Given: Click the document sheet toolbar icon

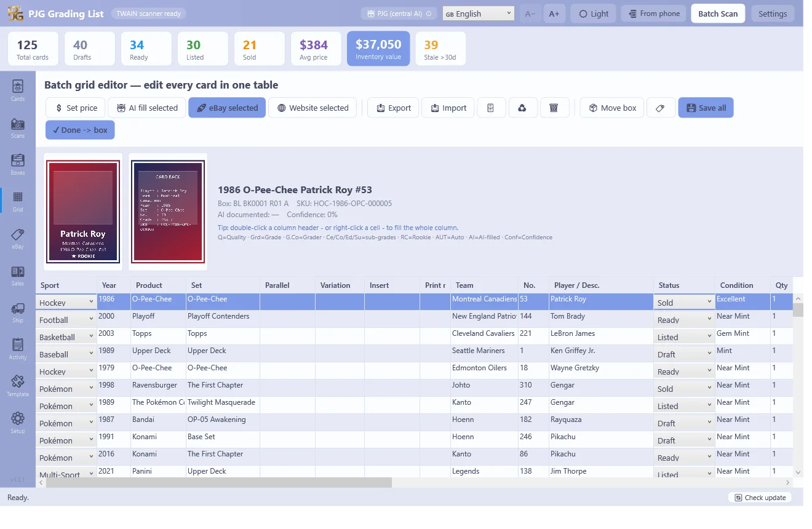Looking at the screenshot, I should pos(490,108).
